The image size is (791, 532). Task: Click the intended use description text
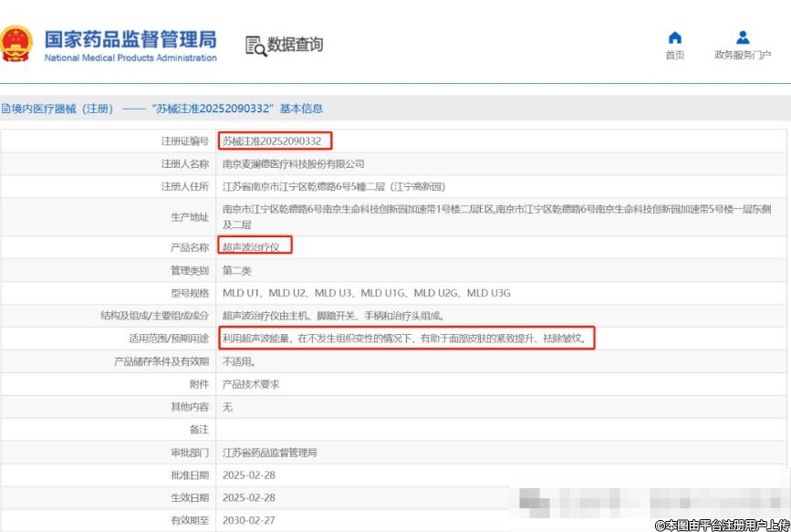(406, 339)
